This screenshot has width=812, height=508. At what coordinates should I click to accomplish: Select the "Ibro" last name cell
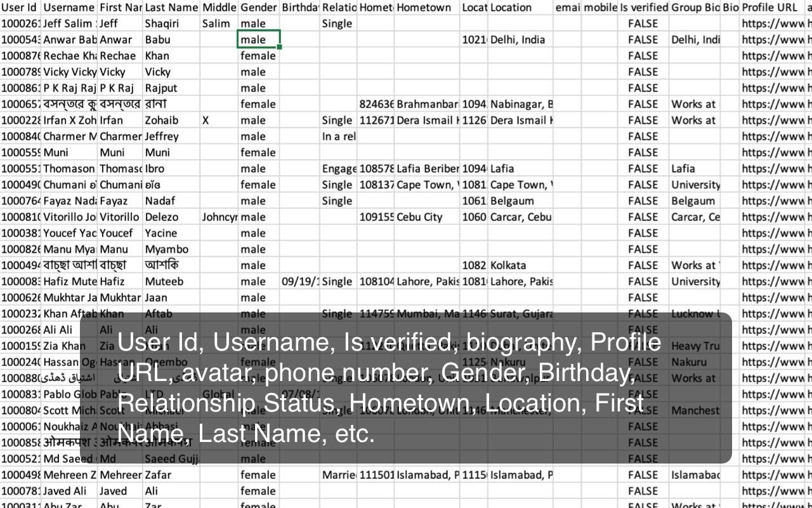171,169
